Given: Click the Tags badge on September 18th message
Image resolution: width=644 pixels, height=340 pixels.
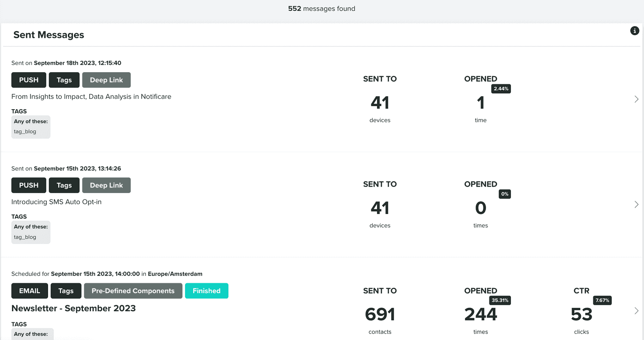Looking at the screenshot, I should click(x=64, y=80).
